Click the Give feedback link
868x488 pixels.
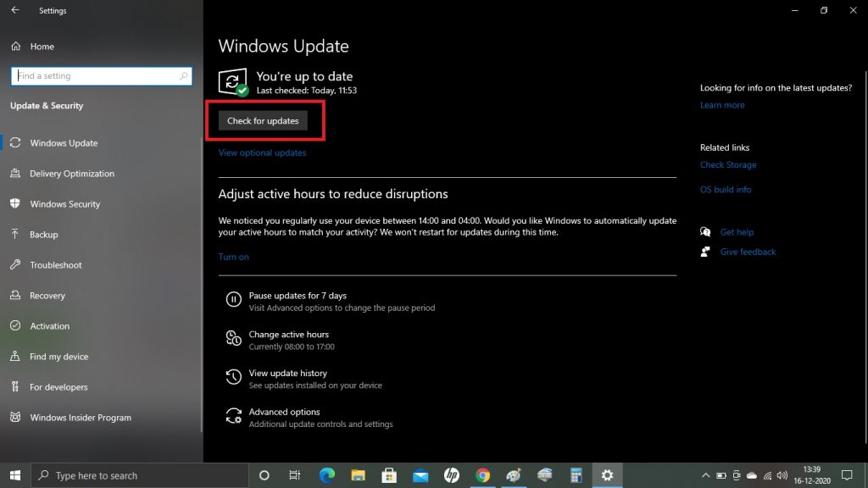coord(748,252)
